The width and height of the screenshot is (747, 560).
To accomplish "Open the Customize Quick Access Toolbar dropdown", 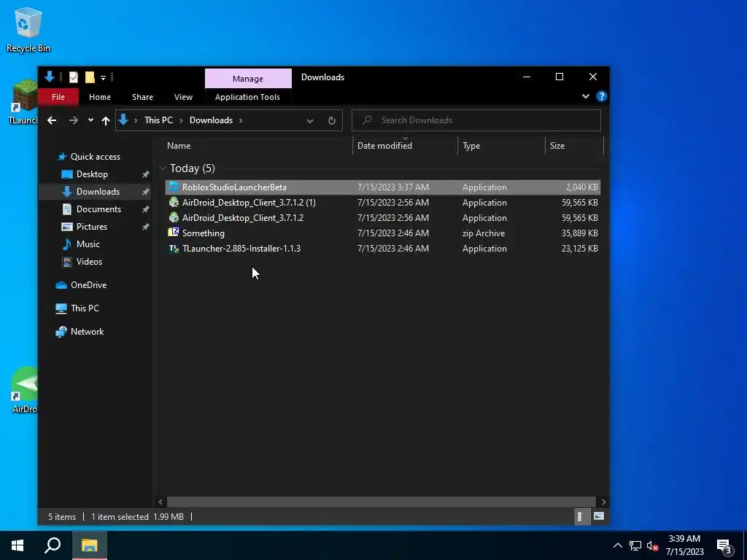I will (x=103, y=77).
